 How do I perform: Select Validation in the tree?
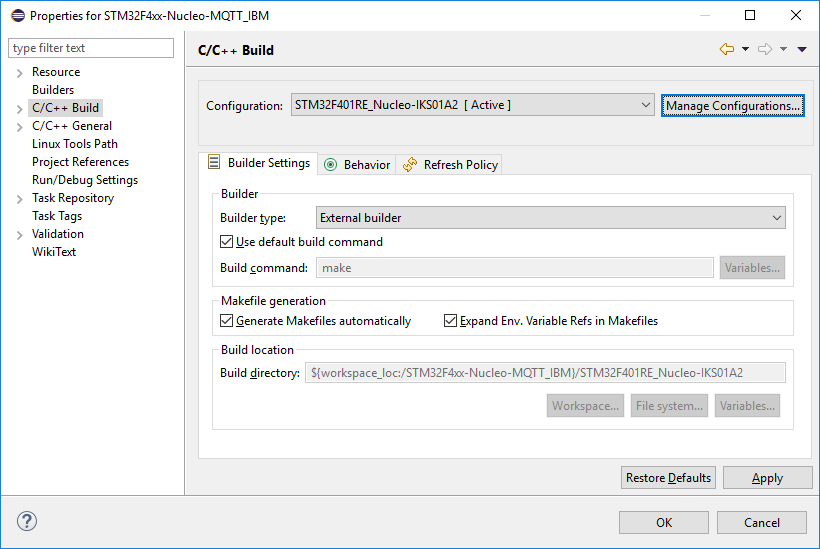point(58,234)
